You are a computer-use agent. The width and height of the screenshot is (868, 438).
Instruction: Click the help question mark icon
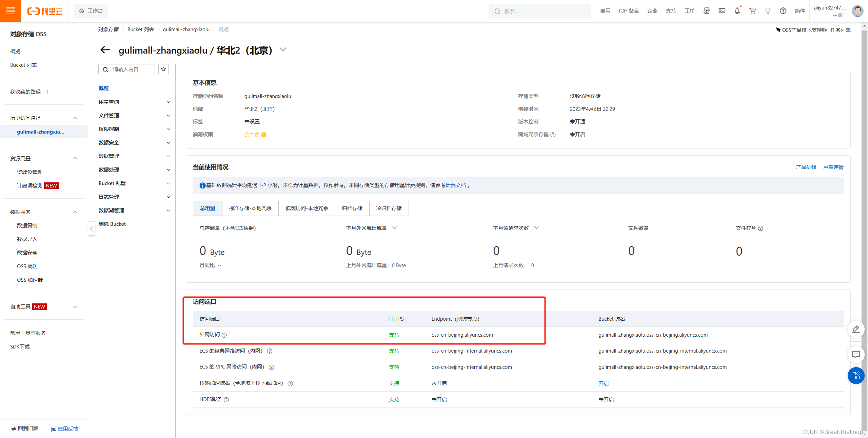coord(783,11)
